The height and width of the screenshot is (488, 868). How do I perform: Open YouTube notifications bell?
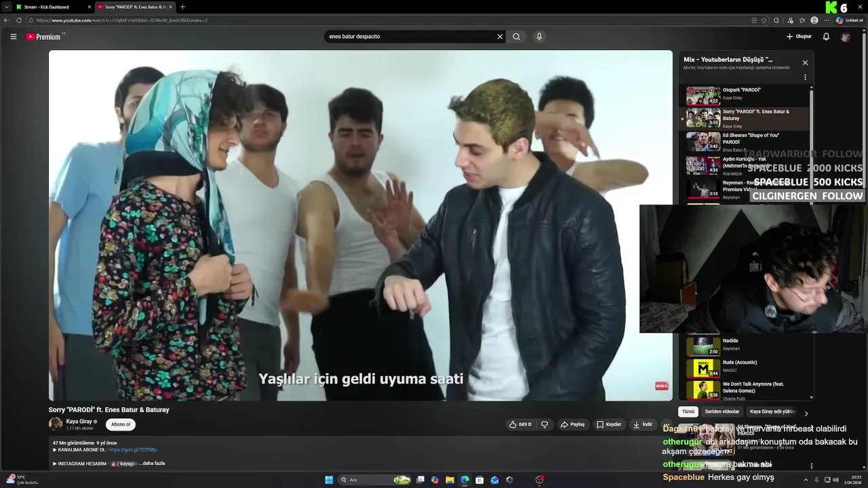pos(826,37)
